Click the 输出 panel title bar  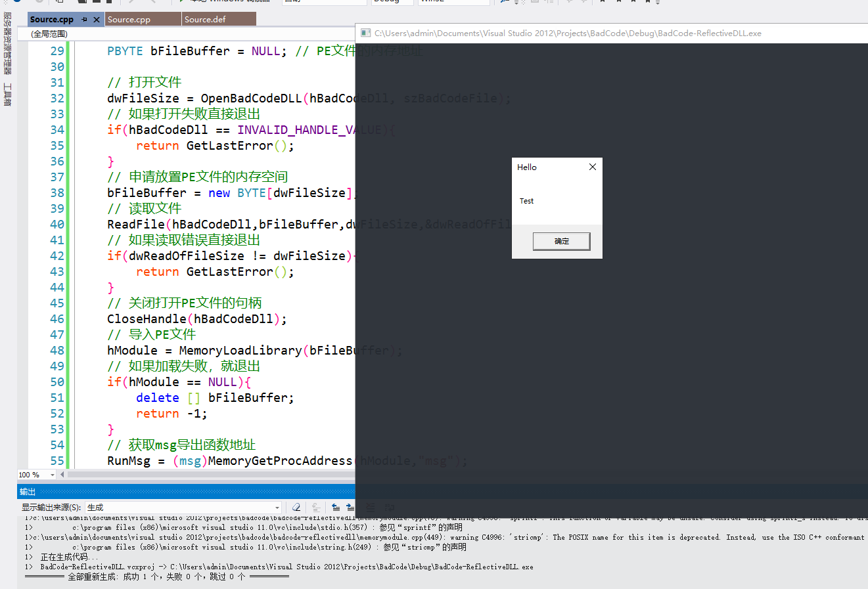pyautogui.click(x=186, y=492)
